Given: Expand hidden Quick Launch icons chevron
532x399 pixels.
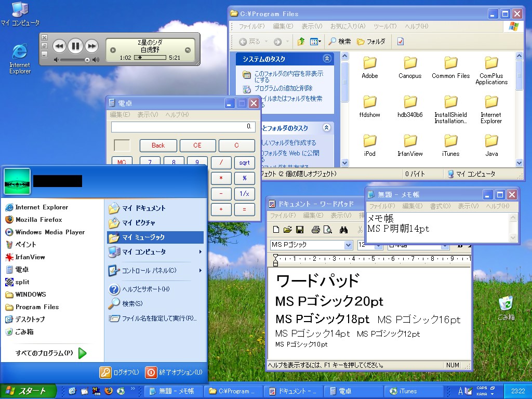Looking at the screenshot, I should point(132,389).
